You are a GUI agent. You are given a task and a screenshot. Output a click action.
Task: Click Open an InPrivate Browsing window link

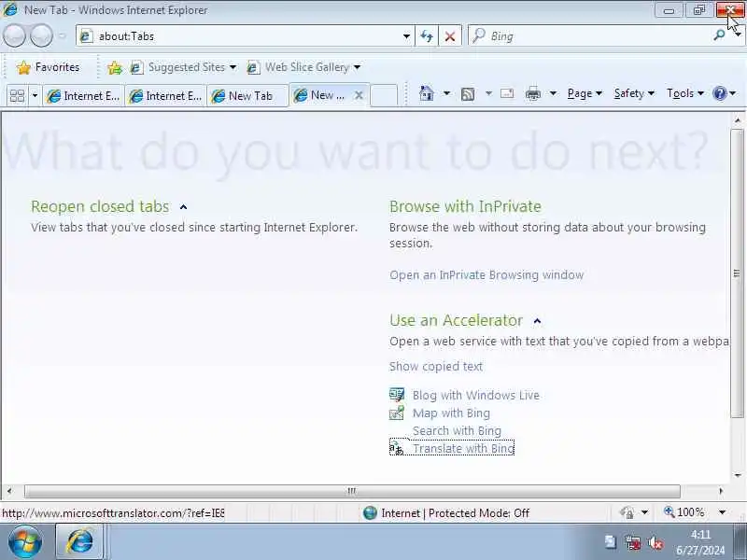tap(486, 275)
